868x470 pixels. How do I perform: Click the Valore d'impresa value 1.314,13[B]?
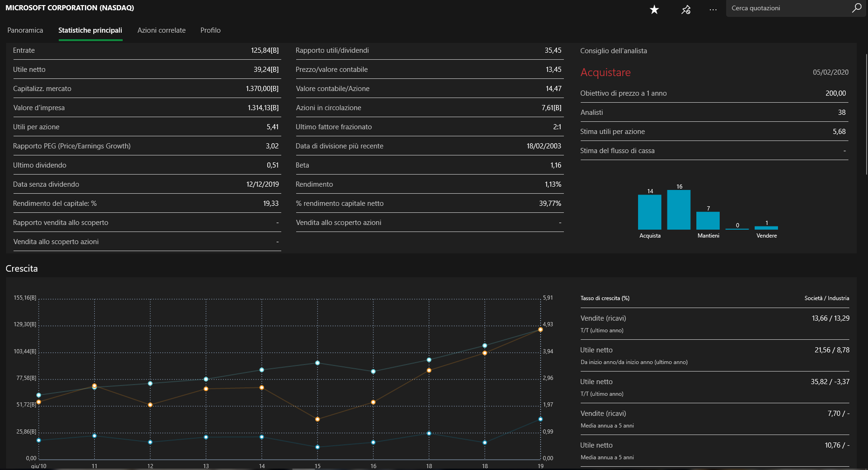[x=263, y=108]
